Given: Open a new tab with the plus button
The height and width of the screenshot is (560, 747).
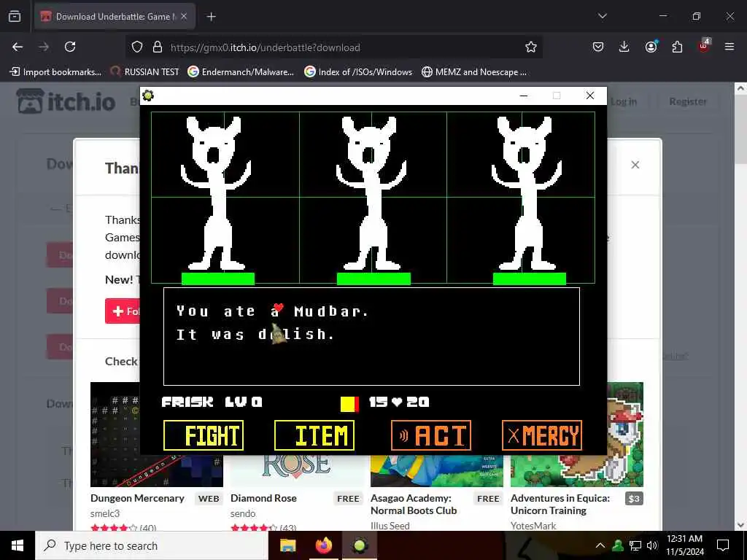Looking at the screenshot, I should (211, 17).
